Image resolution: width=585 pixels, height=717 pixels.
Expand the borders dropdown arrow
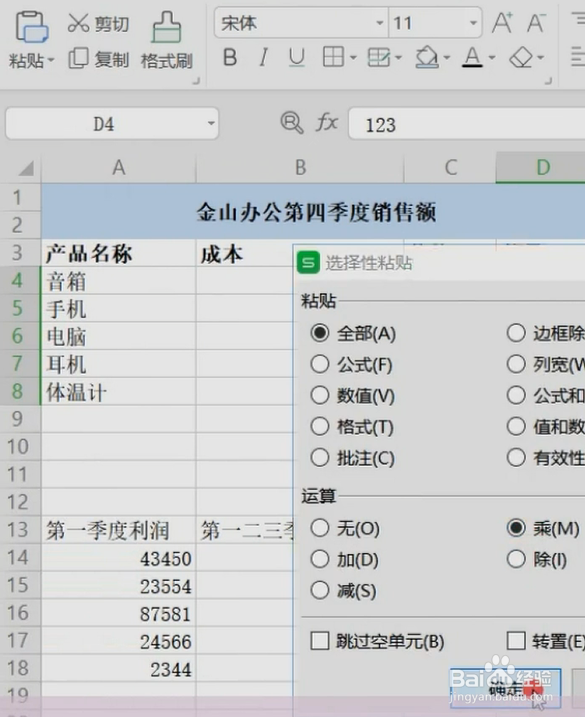coord(353,58)
